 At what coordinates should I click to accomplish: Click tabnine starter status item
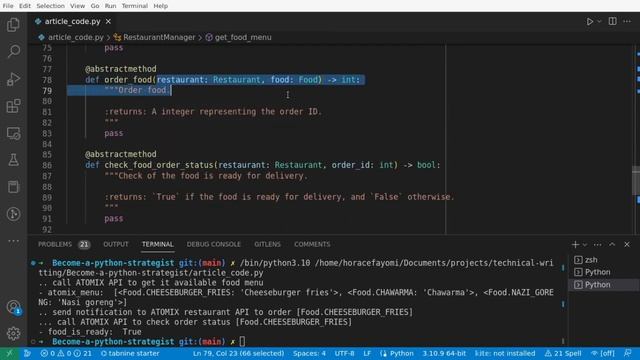130,353
